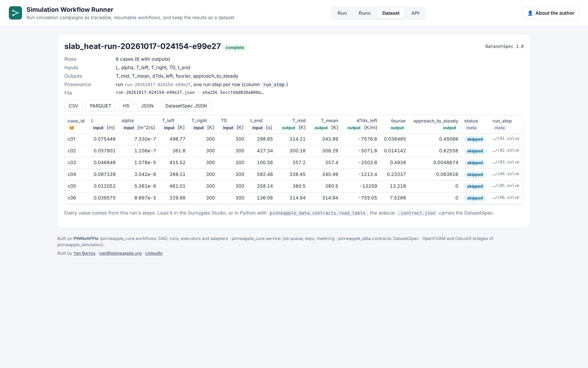Click the person icon in About the author
Viewport: 588px width, 368px height.
tap(530, 13)
